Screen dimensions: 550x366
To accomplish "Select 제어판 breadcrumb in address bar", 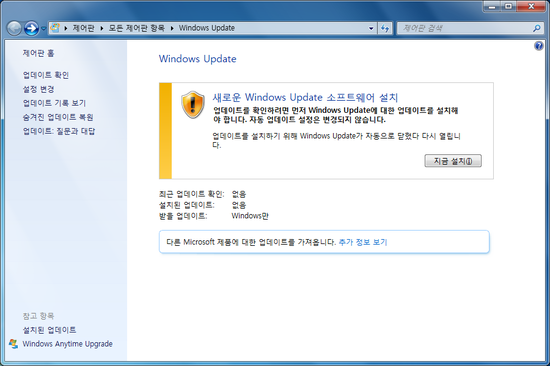I will pyautogui.click(x=83, y=28).
